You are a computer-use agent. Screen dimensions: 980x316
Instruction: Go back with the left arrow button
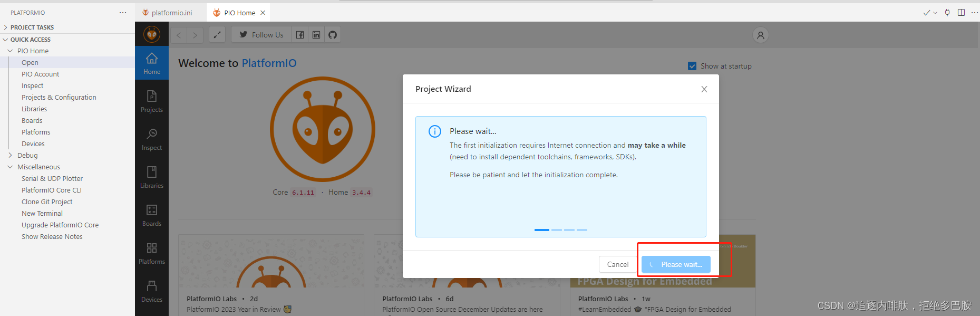pyautogui.click(x=179, y=35)
